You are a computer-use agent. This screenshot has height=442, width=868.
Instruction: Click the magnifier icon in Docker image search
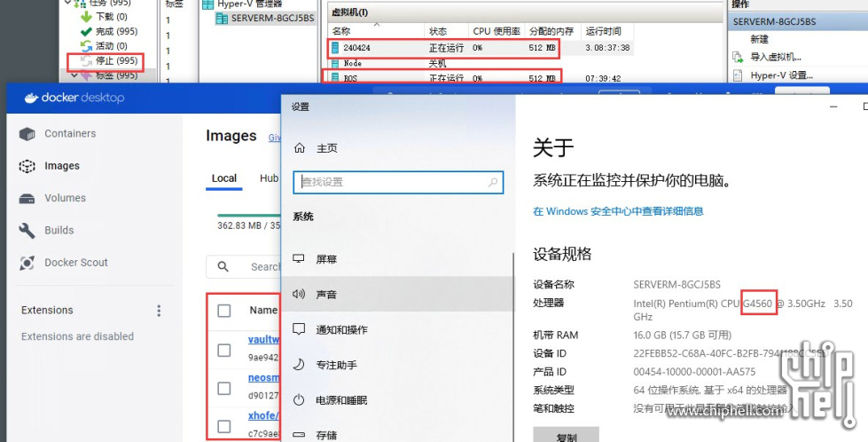click(223, 266)
